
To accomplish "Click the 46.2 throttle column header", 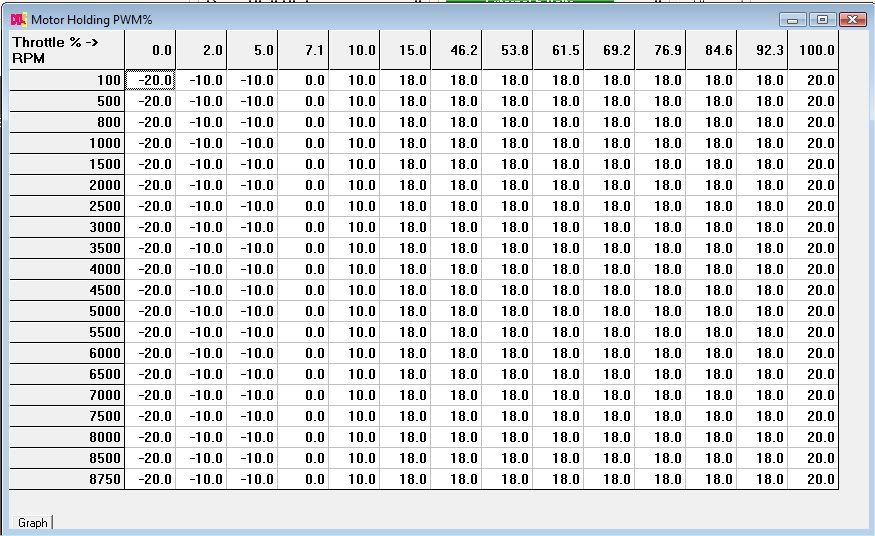I will 457,50.
